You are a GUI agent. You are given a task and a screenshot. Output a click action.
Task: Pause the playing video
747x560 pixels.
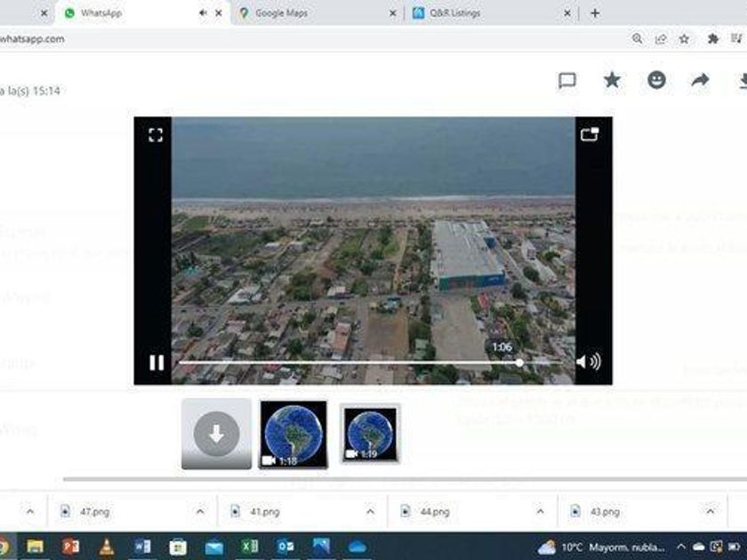[x=157, y=362]
